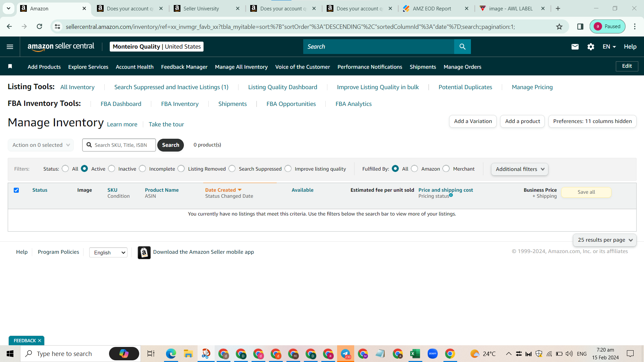The width and height of the screenshot is (644, 362).
Task: Open the tab search chevron in Chrome
Action: point(8,8)
